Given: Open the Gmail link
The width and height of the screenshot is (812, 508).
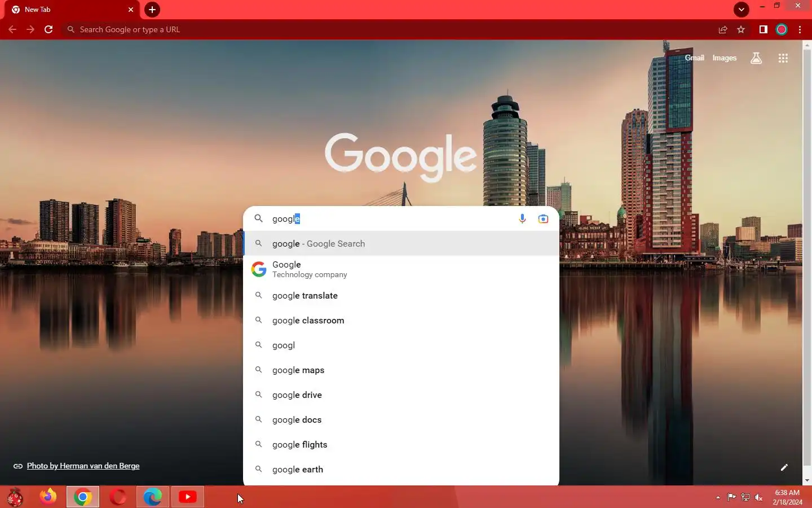Looking at the screenshot, I should (694, 58).
